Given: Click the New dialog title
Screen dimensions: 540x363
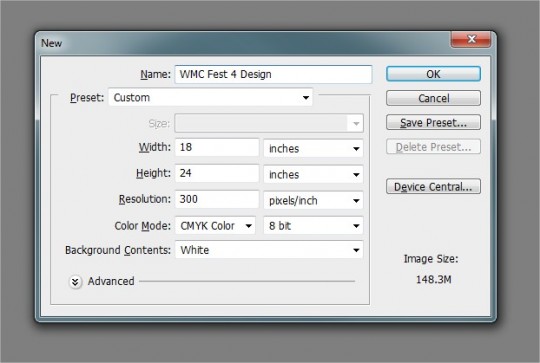Looking at the screenshot, I should (52, 43).
